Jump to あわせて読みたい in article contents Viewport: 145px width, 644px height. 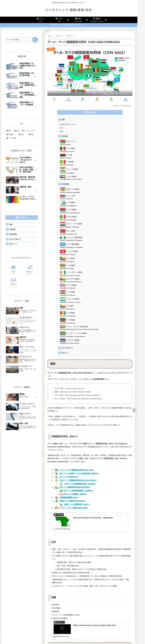click(x=68, y=348)
